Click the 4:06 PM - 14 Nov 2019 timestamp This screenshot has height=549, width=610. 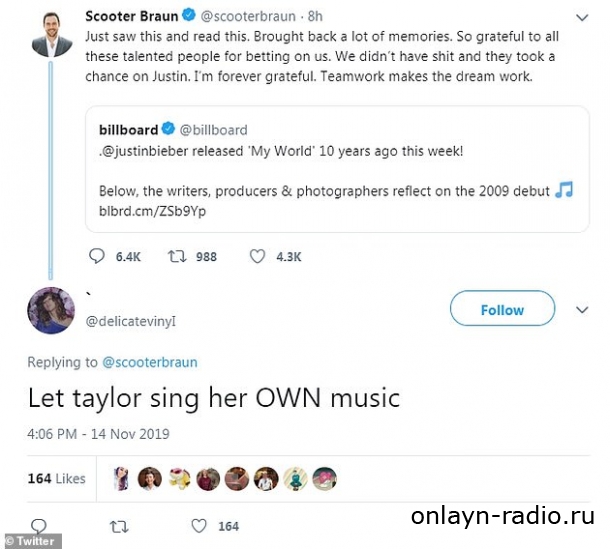click(x=98, y=434)
